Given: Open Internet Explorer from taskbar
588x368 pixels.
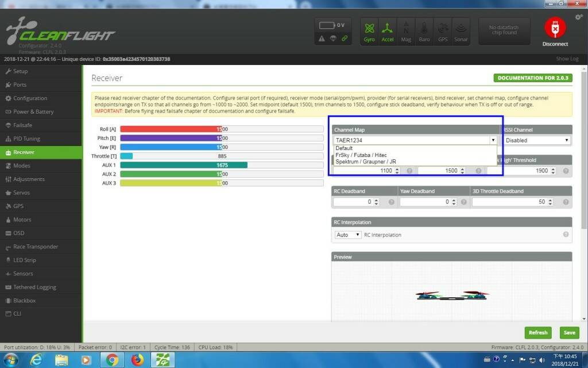Looking at the screenshot, I should coord(36,360).
